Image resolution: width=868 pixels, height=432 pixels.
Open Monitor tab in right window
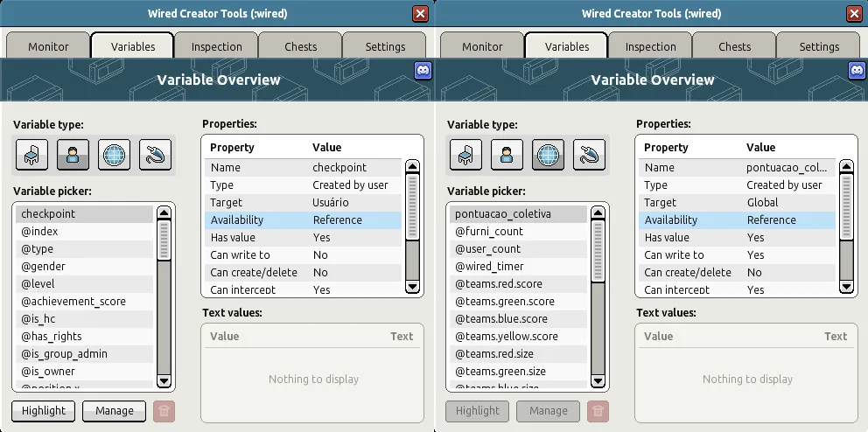(x=482, y=45)
